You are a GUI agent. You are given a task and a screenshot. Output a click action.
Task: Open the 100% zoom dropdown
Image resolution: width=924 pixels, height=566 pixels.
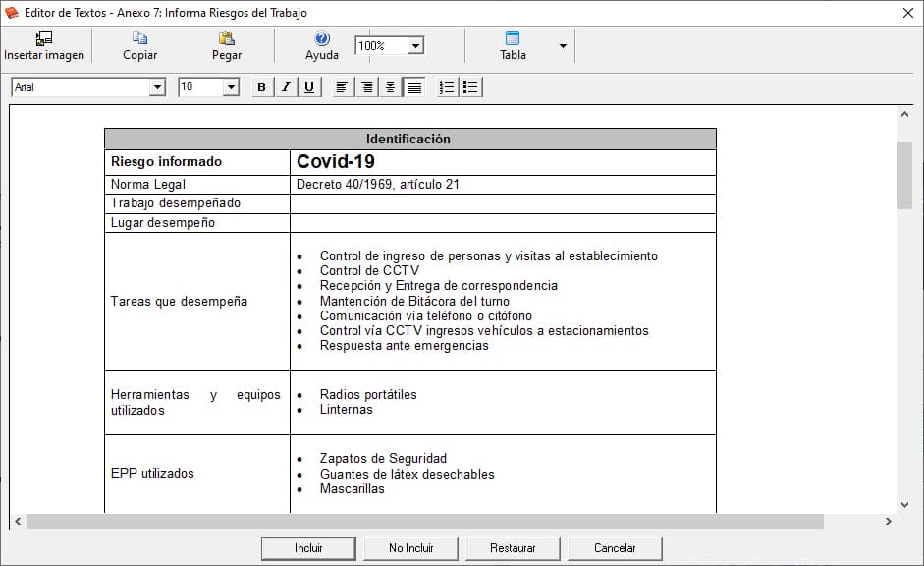pos(415,45)
